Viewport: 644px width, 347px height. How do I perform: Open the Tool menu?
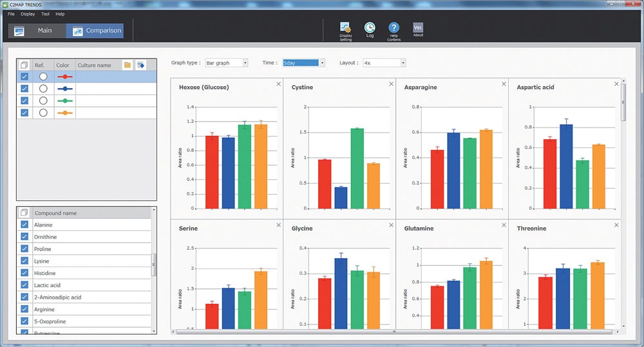[x=45, y=14]
